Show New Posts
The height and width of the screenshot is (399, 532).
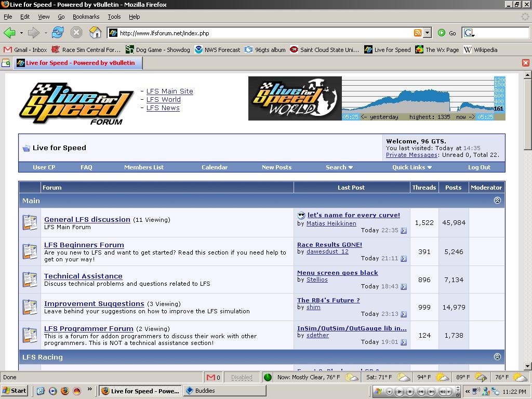click(276, 167)
